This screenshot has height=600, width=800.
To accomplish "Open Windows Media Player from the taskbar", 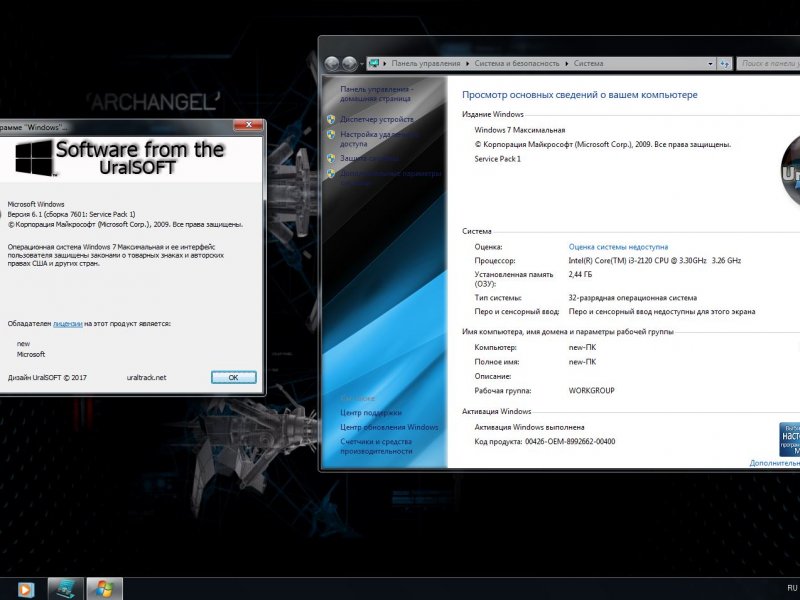I will click(x=26, y=590).
